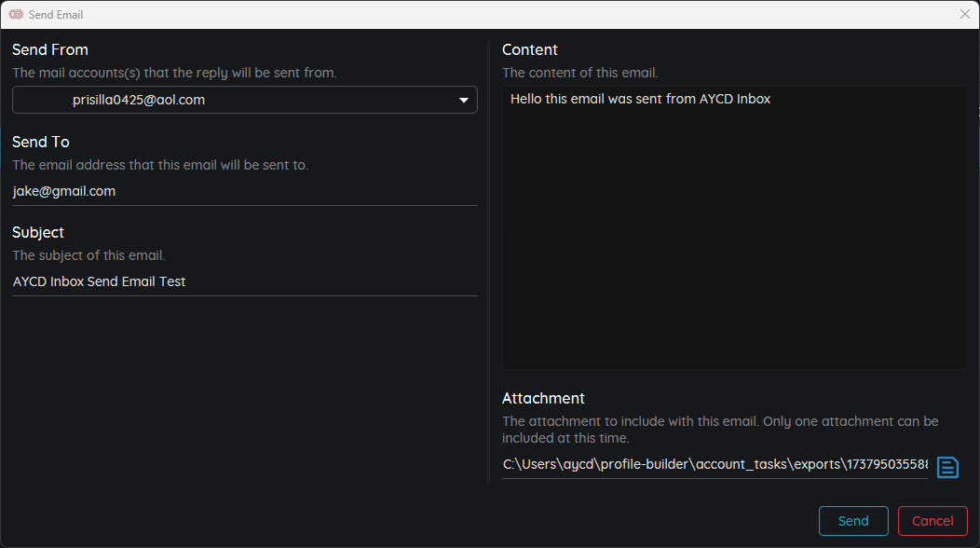Image resolution: width=980 pixels, height=548 pixels.
Task: Click the Send To field containing jake@gmail.com
Action: click(244, 191)
